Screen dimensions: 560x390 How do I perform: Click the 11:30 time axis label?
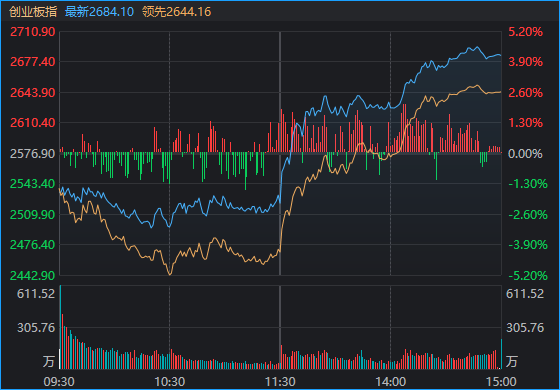pos(280,382)
